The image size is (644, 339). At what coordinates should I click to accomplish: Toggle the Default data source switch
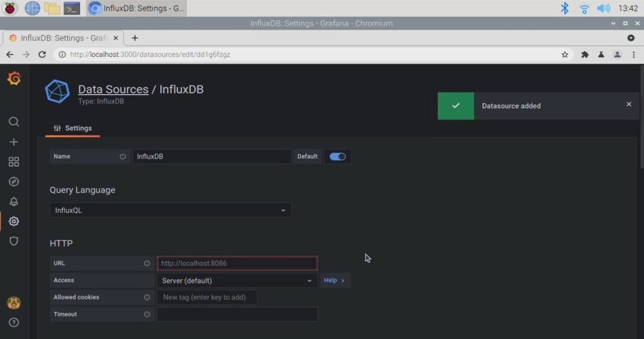point(338,157)
